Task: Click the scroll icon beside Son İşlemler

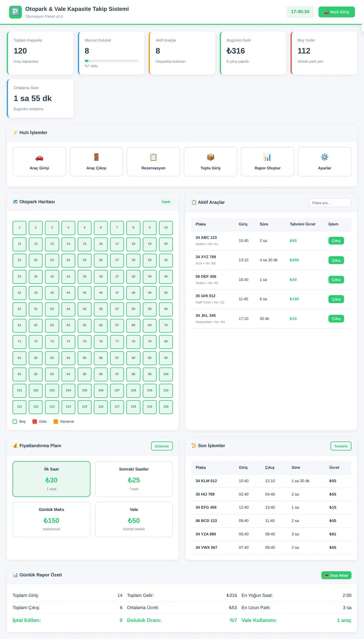Action: pyautogui.click(x=194, y=446)
